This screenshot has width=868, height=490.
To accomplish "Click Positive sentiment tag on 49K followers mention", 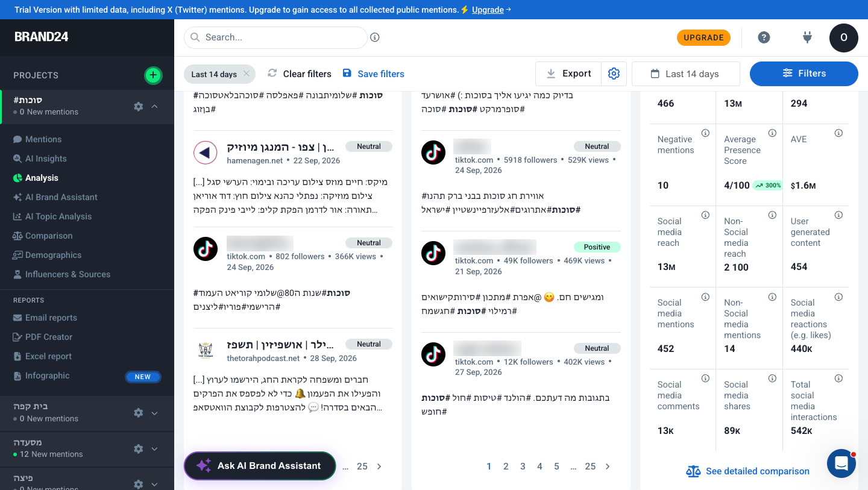I will (597, 247).
